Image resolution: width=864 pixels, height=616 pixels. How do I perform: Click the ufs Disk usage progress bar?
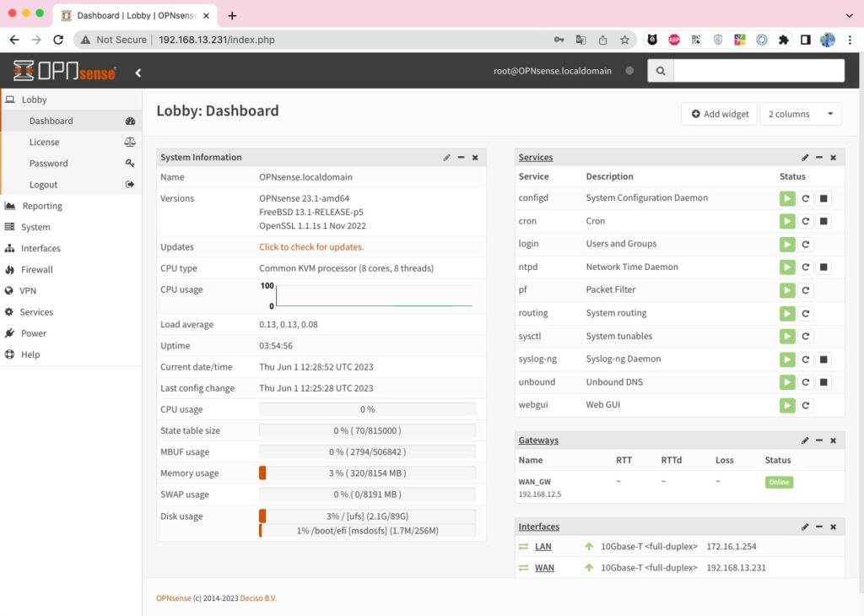(368, 516)
